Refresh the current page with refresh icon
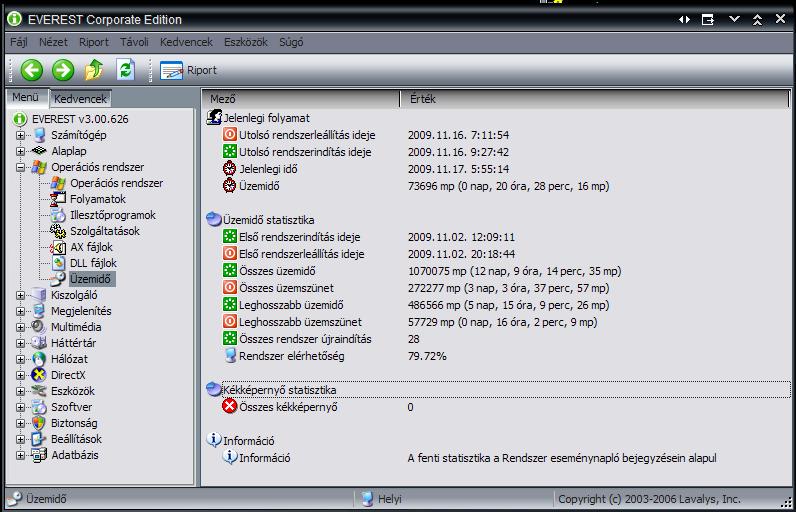The image size is (796, 512). click(125, 70)
